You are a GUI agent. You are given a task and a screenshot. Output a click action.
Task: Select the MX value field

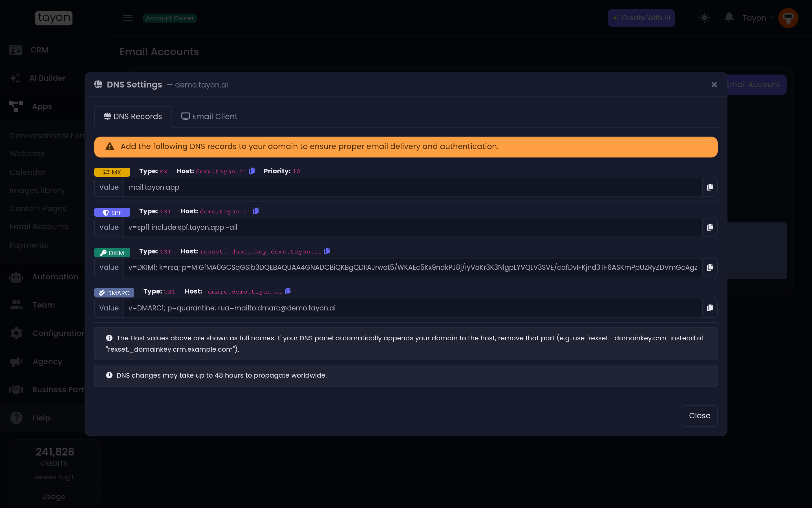(x=413, y=187)
